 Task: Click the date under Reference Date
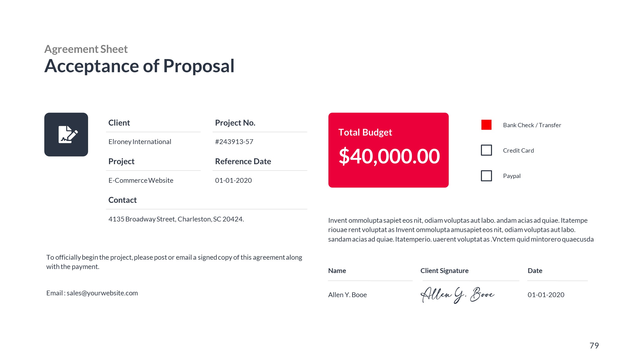[x=233, y=180]
